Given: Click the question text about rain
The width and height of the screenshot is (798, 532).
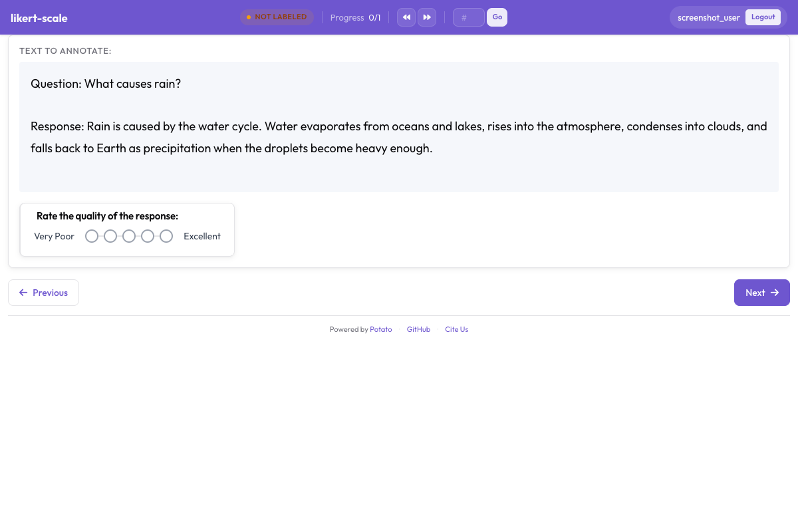Looking at the screenshot, I should (x=106, y=84).
